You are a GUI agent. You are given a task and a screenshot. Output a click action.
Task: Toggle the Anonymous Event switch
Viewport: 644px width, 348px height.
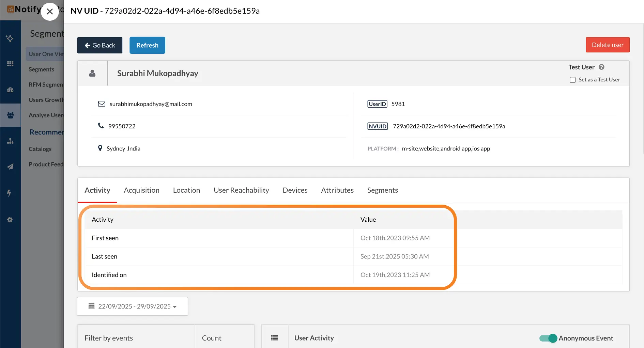(x=548, y=338)
